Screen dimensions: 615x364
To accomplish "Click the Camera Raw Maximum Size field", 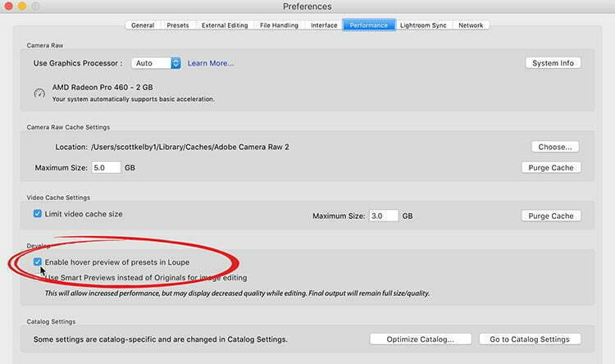I will pyautogui.click(x=105, y=167).
